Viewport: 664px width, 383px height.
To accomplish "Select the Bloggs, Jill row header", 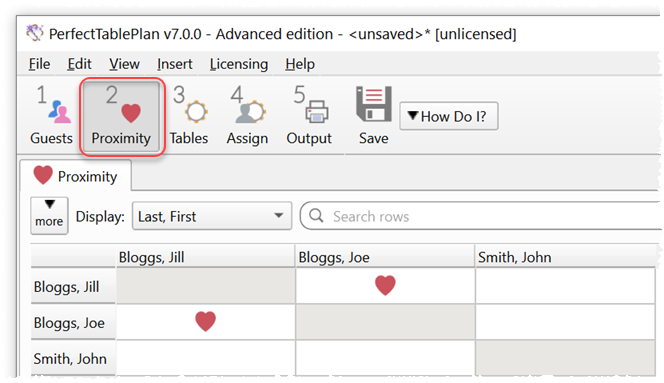I will point(73,286).
